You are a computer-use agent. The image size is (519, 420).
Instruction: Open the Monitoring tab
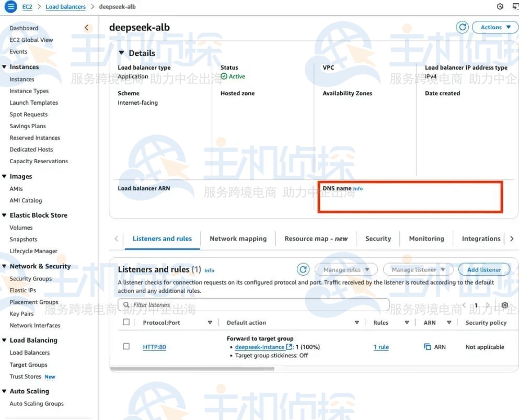point(426,239)
